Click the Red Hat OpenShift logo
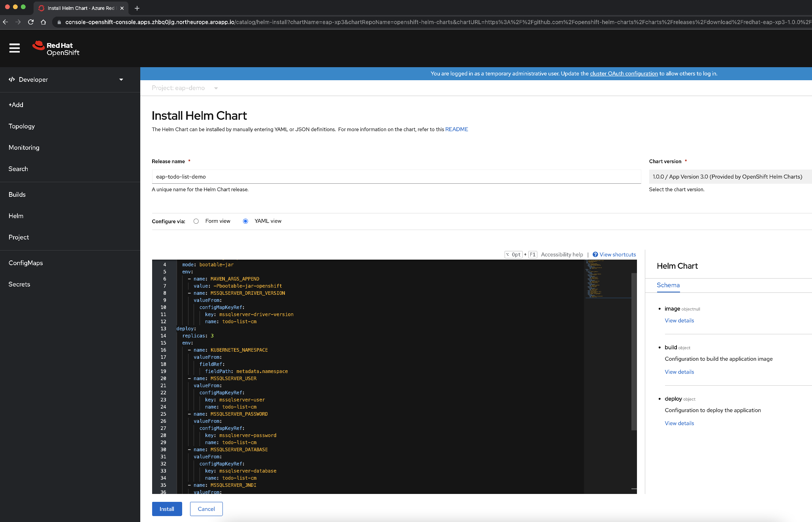 point(56,48)
